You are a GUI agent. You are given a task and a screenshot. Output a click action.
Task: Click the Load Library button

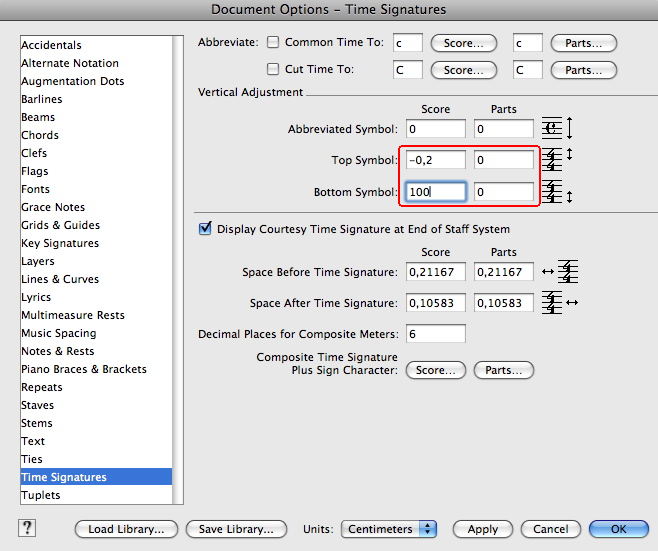(126, 529)
